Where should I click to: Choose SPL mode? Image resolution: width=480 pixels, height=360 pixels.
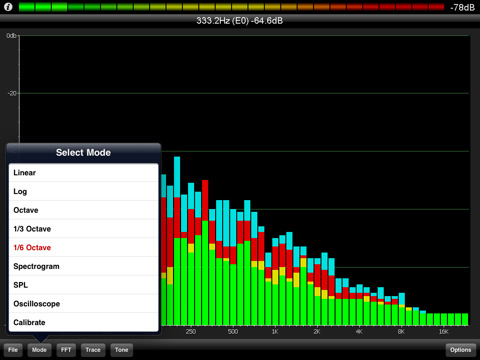pyautogui.click(x=83, y=285)
